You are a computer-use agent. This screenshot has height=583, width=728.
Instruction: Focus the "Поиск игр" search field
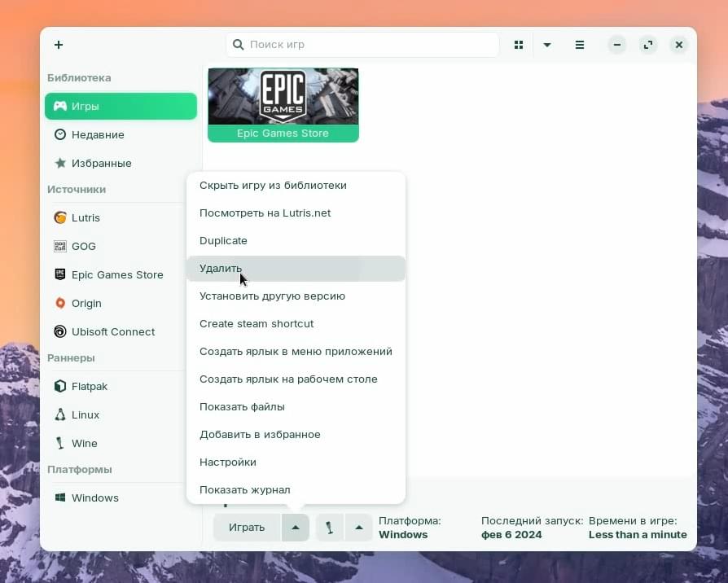click(362, 45)
